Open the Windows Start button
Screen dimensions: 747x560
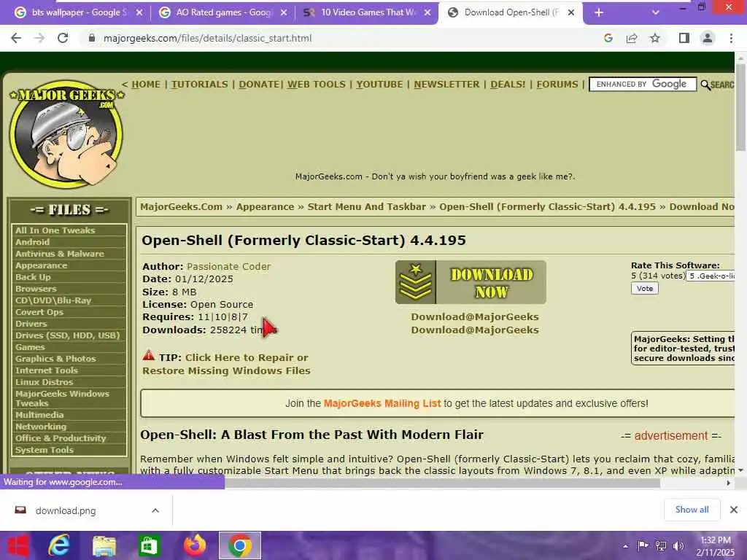coord(18,545)
